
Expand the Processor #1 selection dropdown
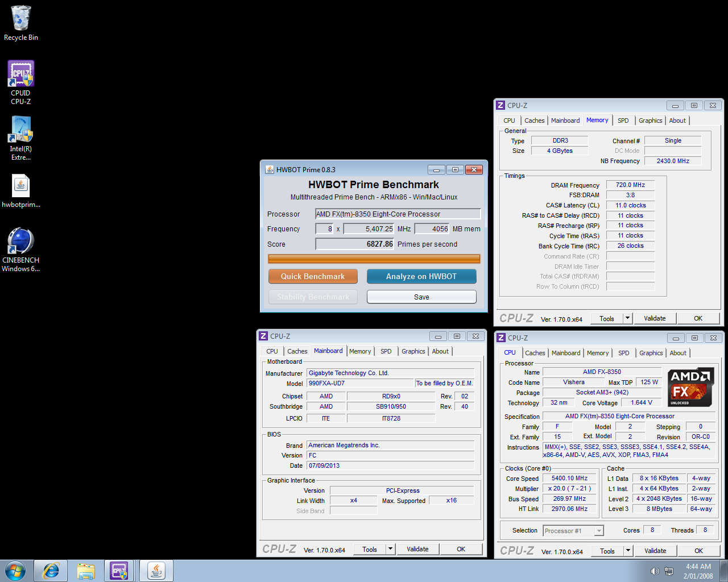[x=599, y=531]
